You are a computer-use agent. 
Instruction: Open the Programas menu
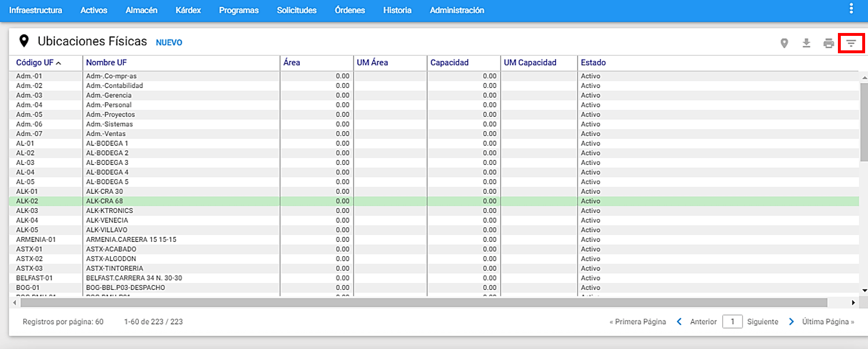[x=239, y=10]
